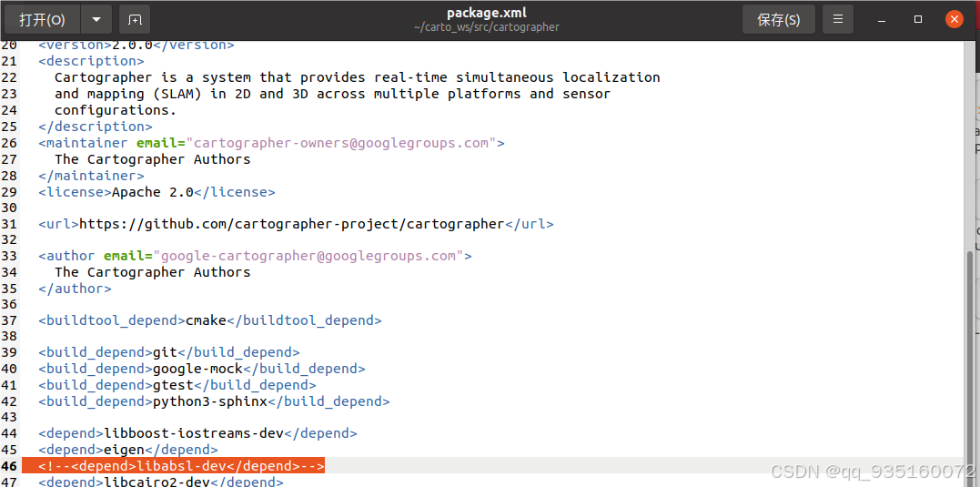Click the github cartographer-project URL text
The image size is (980, 487).
pyautogui.click(x=291, y=224)
